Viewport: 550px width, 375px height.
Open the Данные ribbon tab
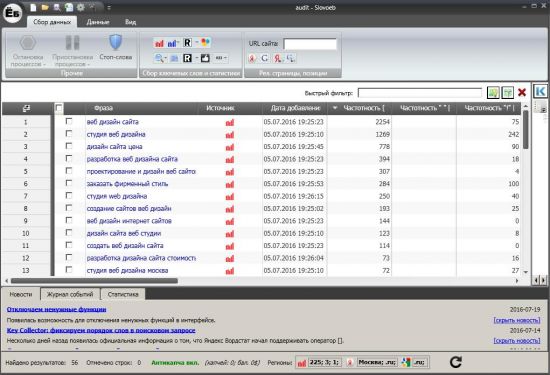(98, 22)
